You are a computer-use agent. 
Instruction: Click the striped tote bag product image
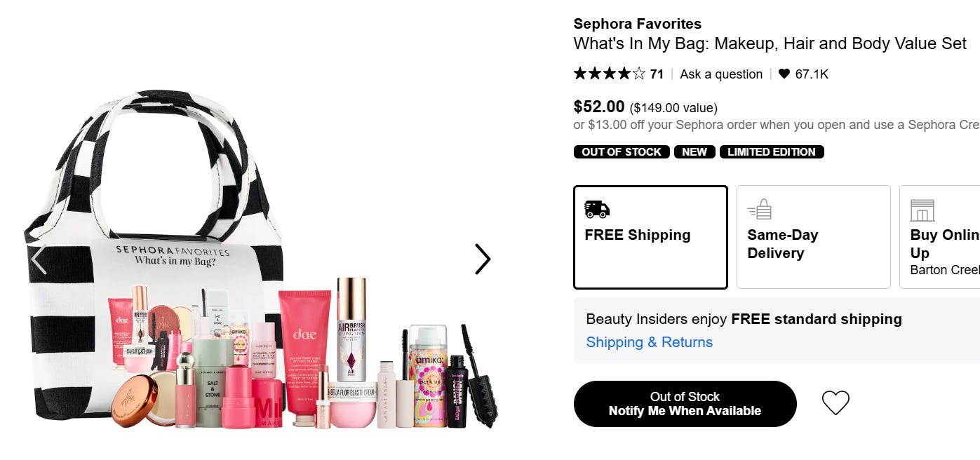[x=261, y=259]
